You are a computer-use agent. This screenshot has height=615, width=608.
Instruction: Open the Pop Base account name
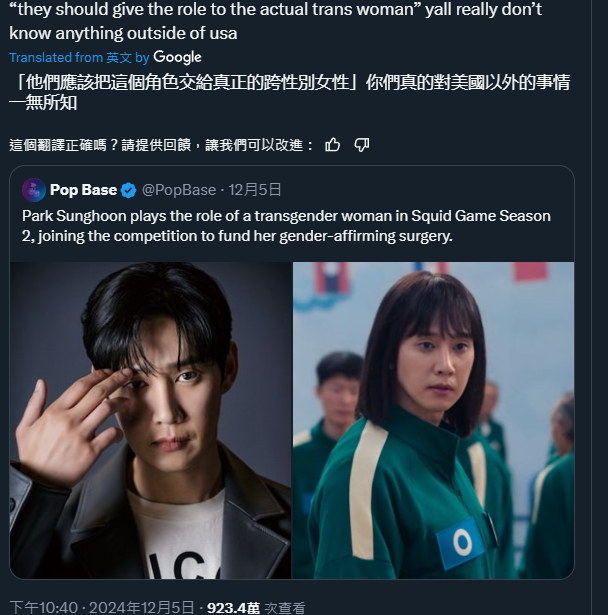(x=83, y=190)
